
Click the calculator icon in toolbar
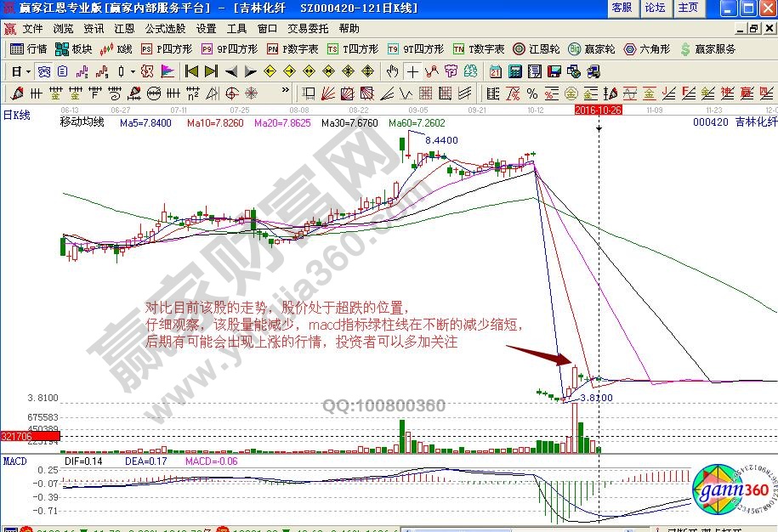(x=513, y=71)
